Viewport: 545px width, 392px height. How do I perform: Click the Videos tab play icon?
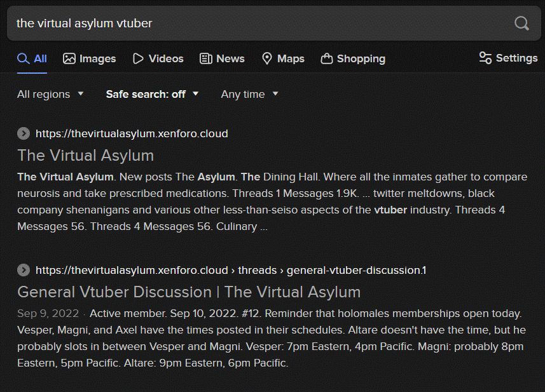pos(138,58)
